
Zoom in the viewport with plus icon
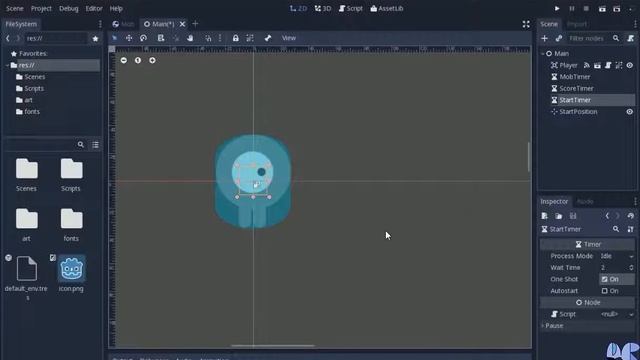(152, 60)
